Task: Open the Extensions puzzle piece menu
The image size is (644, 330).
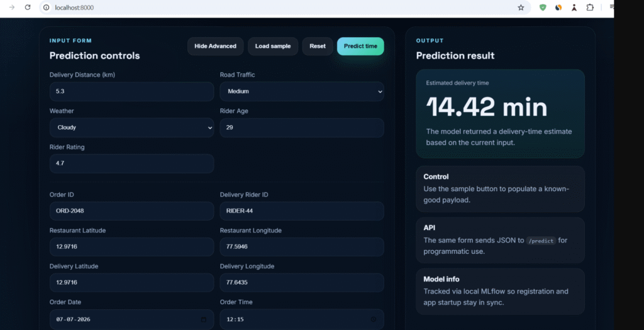Action: 590,8
